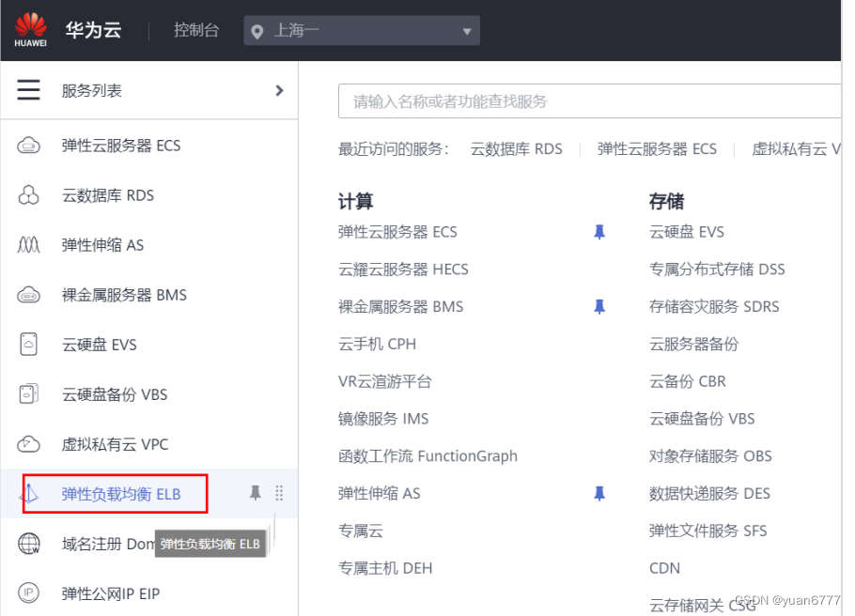Click the disk icon beside 云硬盘 EVS sidebar item
The height and width of the screenshot is (616, 855).
point(28,345)
